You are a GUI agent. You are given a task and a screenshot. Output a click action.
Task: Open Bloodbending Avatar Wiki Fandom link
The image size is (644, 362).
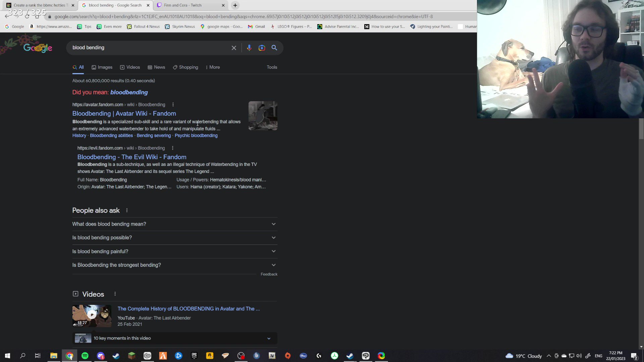(124, 114)
